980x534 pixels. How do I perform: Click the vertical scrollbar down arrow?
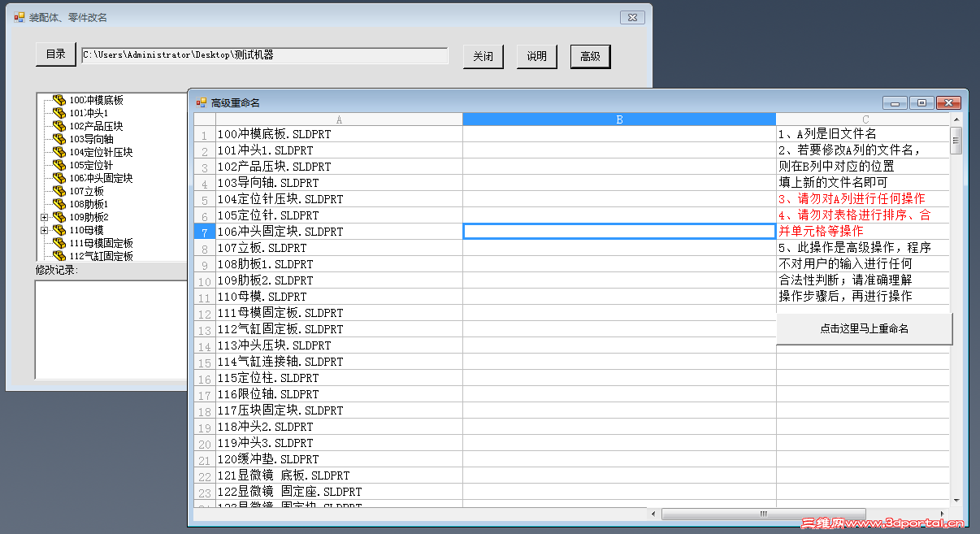point(956,500)
